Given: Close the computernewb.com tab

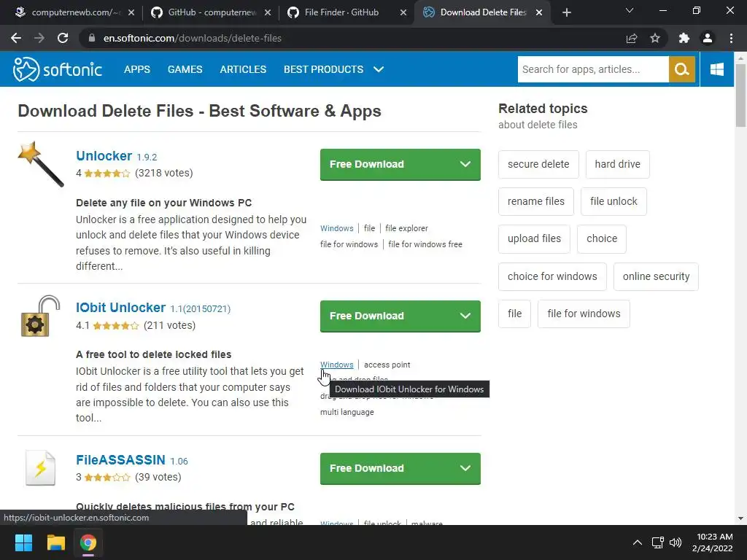Looking at the screenshot, I should [x=131, y=12].
